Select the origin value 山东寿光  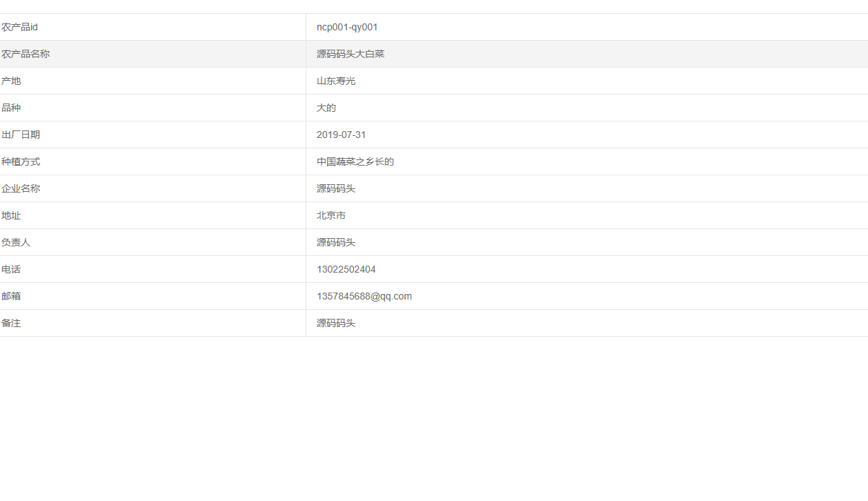click(x=335, y=81)
